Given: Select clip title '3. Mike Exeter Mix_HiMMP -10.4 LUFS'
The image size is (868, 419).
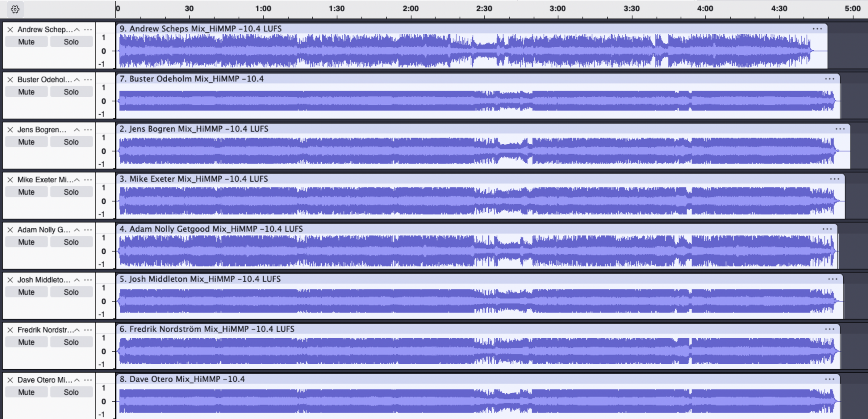Looking at the screenshot, I should (194, 179).
